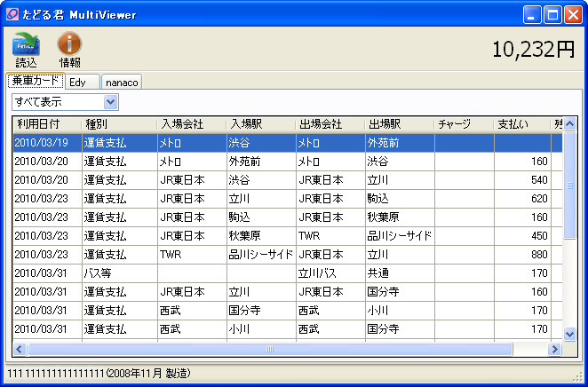588x387 pixels.
Task: Select the TWR entry company cell
Action: tap(192, 255)
